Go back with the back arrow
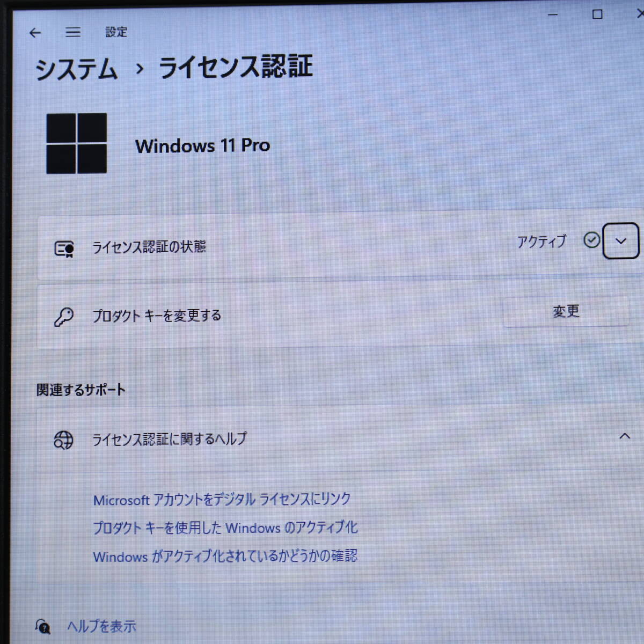 tap(35, 33)
